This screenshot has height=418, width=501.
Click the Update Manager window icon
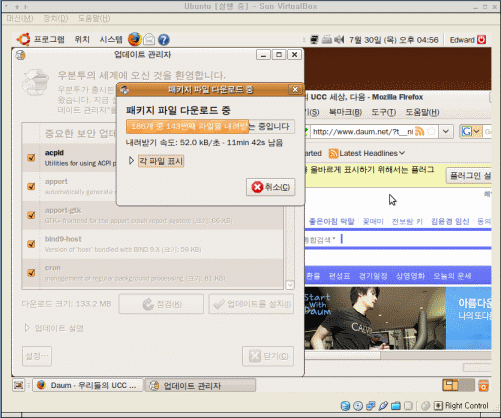(x=20, y=55)
